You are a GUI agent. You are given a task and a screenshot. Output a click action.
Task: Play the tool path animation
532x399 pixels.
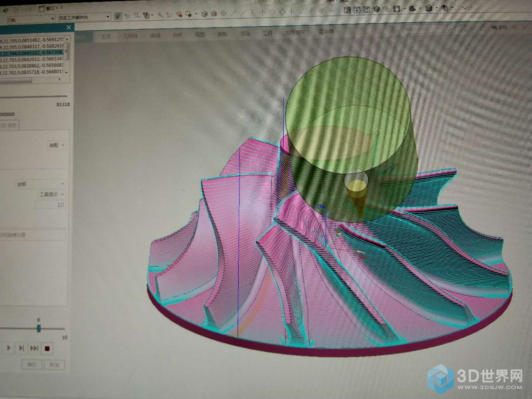[x=8, y=348]
